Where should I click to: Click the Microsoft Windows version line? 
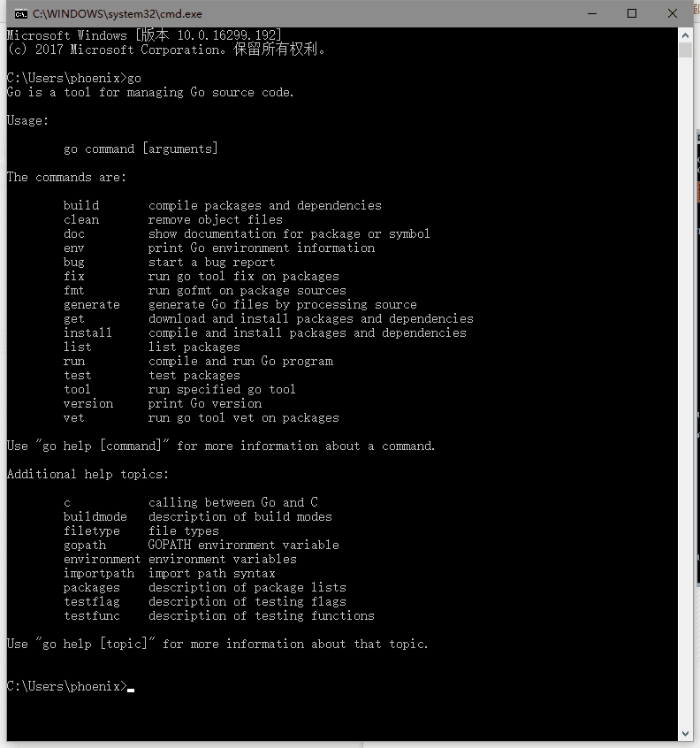[144, 35]
